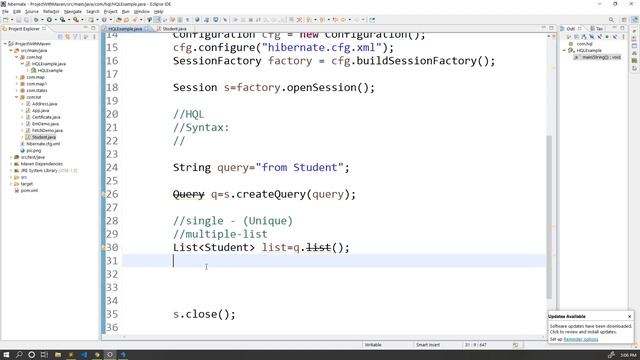
Task: Click the Debug toolbar icon
Action: coord(36,20)
